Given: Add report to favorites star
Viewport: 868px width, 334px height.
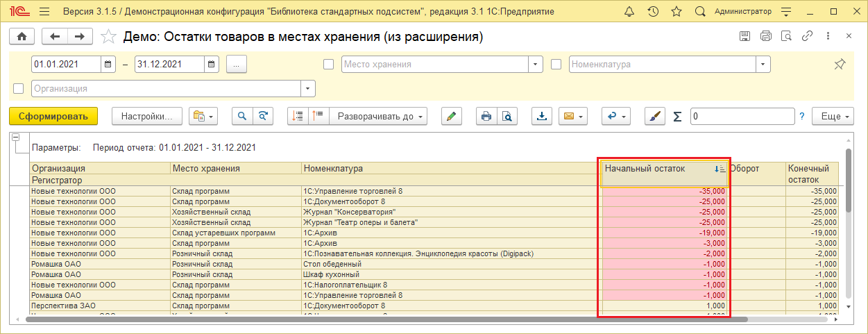Looking at the screenshot, I should [108, 37].
